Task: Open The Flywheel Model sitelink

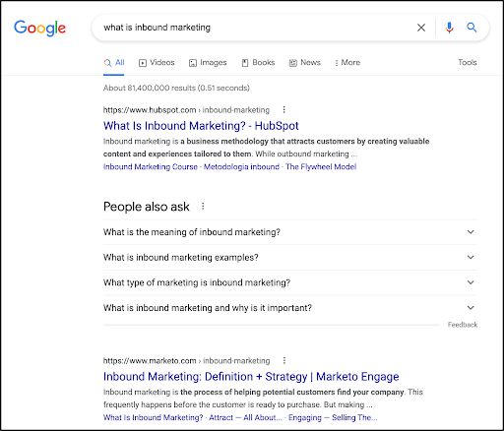Action: [x=321, y=166]
